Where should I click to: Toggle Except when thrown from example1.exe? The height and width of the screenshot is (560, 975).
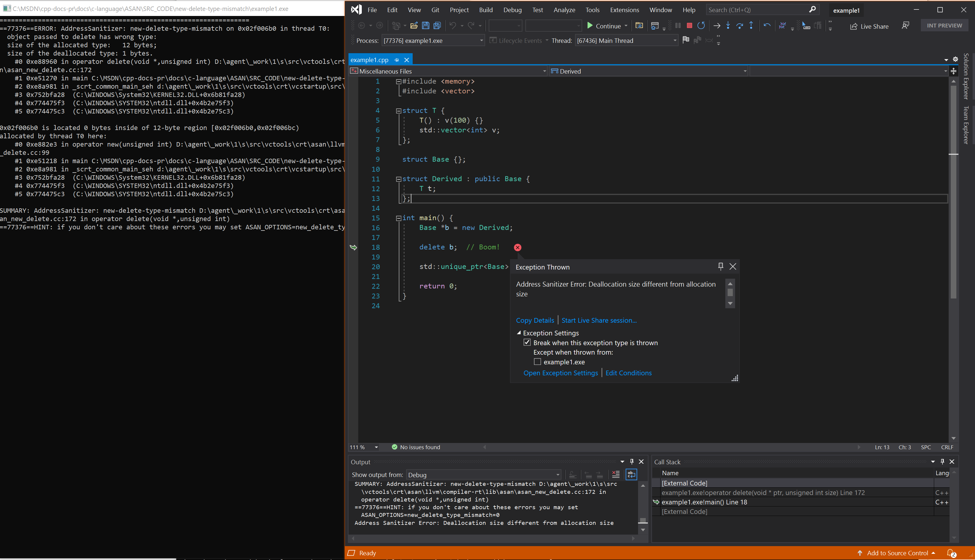click(538, 361)
